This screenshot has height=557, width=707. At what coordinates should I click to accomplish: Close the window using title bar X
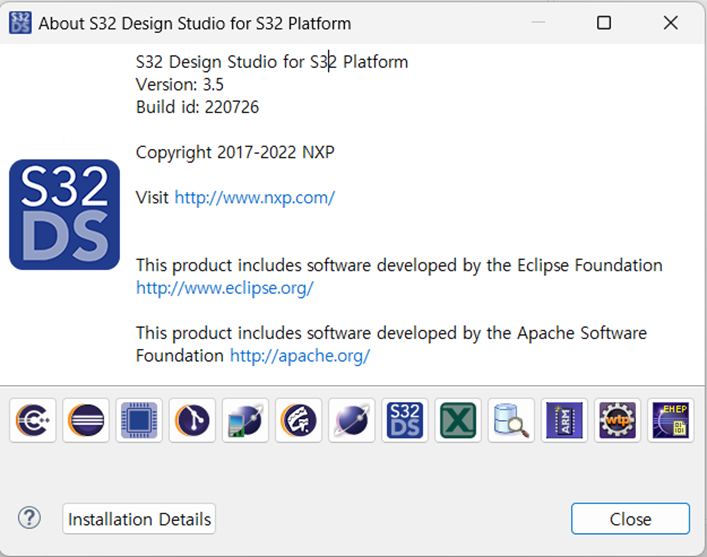(x=670, y=23)
